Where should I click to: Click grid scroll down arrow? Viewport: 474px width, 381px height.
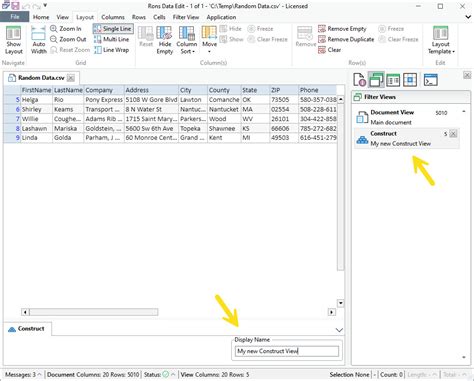(340, 303)
